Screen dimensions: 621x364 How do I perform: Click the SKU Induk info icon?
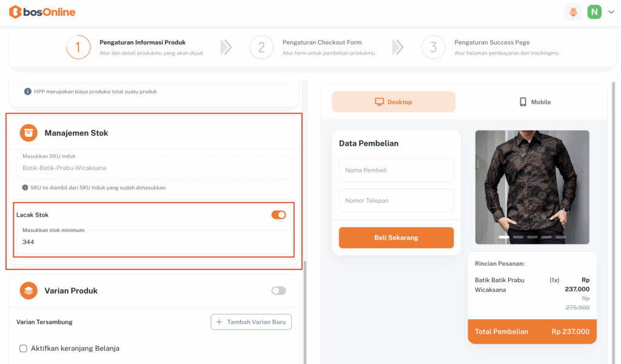tap(25, 188)
